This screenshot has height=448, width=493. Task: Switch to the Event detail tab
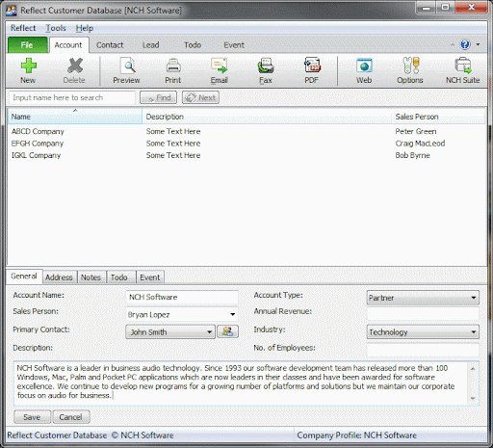pyautogui.click(x=150, y=277)
